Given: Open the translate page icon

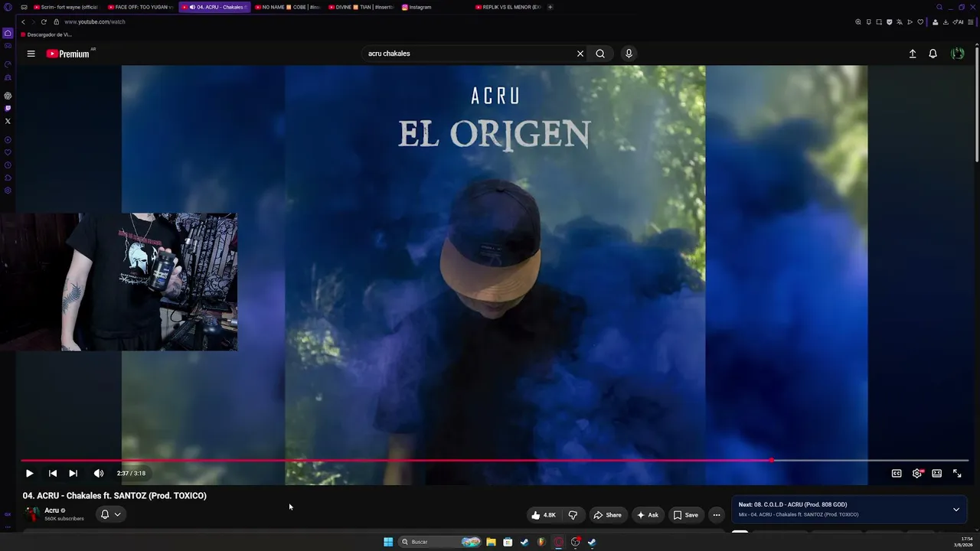Looking at the screenshot, I should [x=900, y=22].
